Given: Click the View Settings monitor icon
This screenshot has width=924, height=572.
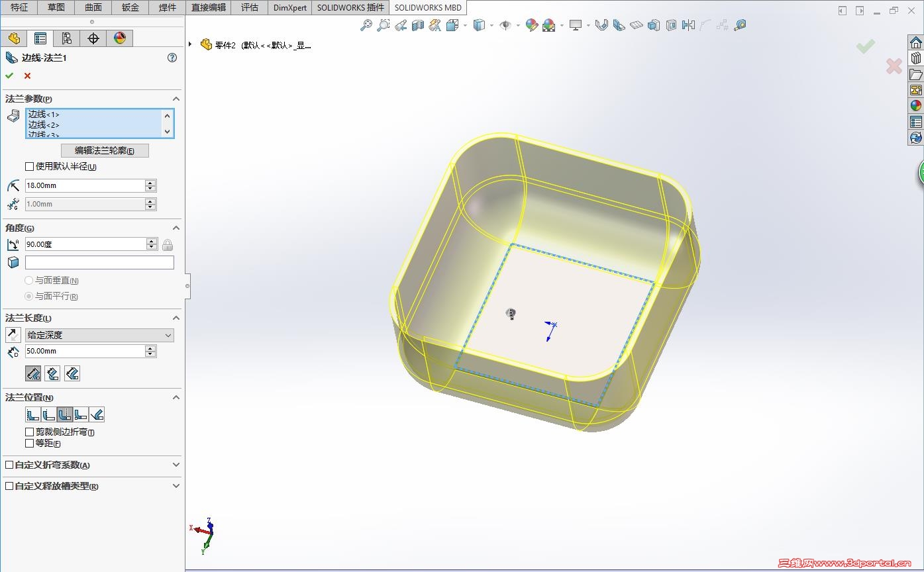Looking at the screenshot, I should point(576,25).
